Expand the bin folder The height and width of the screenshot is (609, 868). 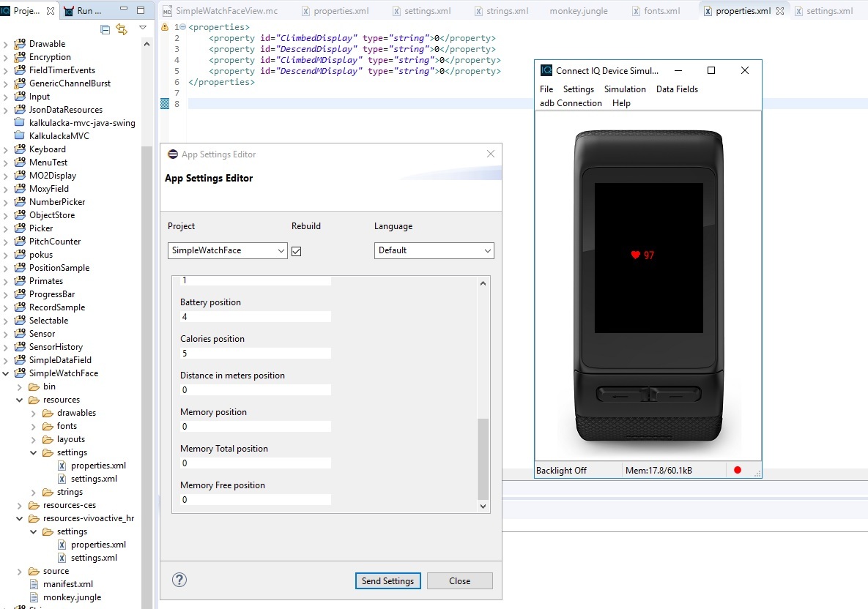(19, 386)
